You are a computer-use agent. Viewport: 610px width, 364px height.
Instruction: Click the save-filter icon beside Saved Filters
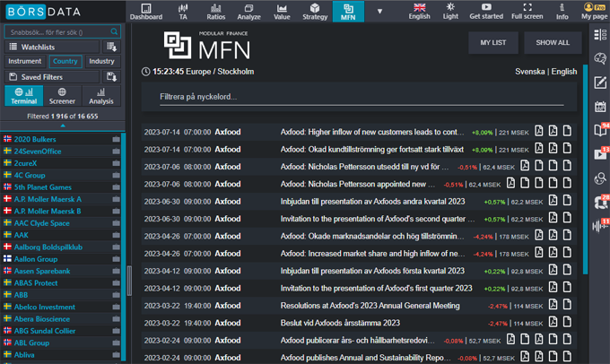[111, 76]
